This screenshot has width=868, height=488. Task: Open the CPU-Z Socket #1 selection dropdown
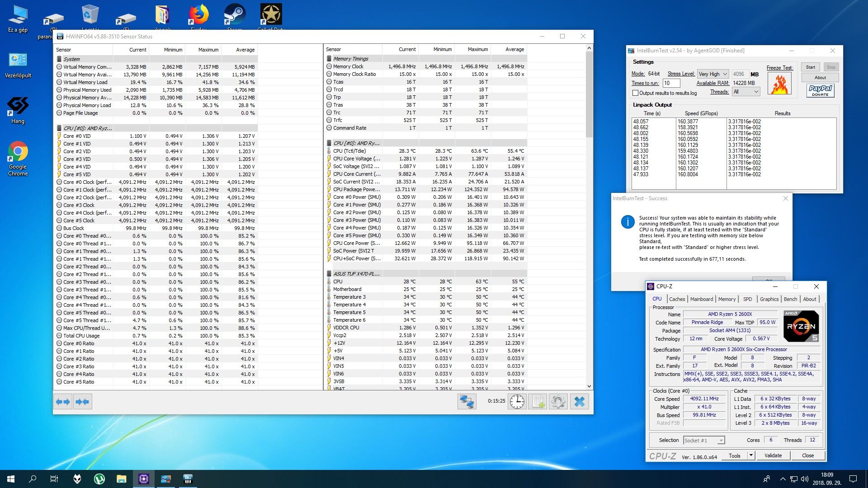(704, 441)
